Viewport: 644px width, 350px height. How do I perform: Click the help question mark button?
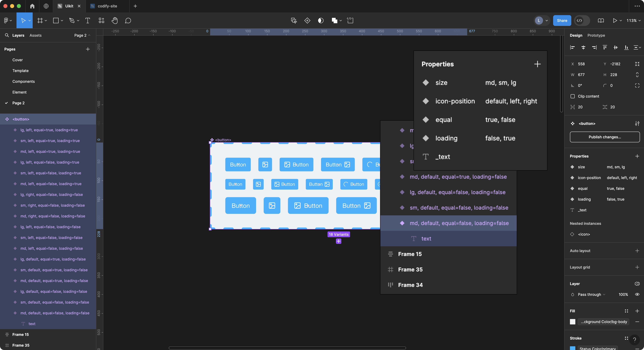coord(635,340)
